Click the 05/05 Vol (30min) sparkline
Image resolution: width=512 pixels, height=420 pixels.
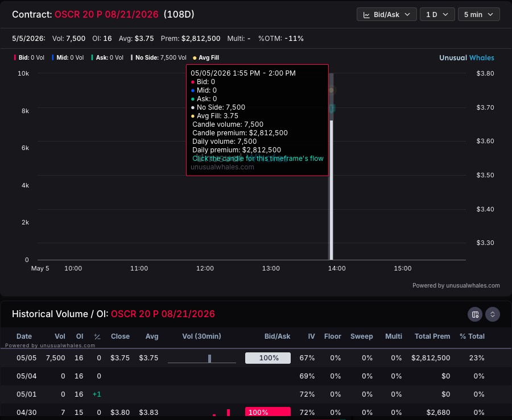(x=202, y=359)
